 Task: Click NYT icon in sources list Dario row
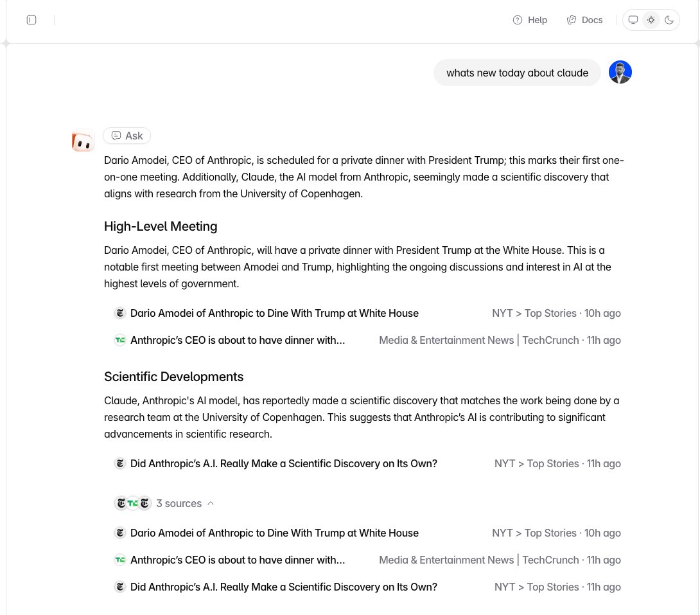(119, 533)
